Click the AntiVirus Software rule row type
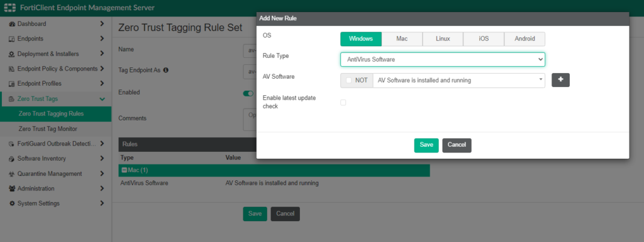 (144, 183)
